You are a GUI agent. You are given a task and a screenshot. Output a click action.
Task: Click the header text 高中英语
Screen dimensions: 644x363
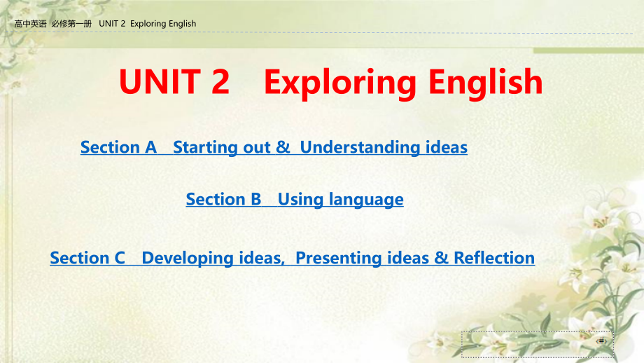31,24
